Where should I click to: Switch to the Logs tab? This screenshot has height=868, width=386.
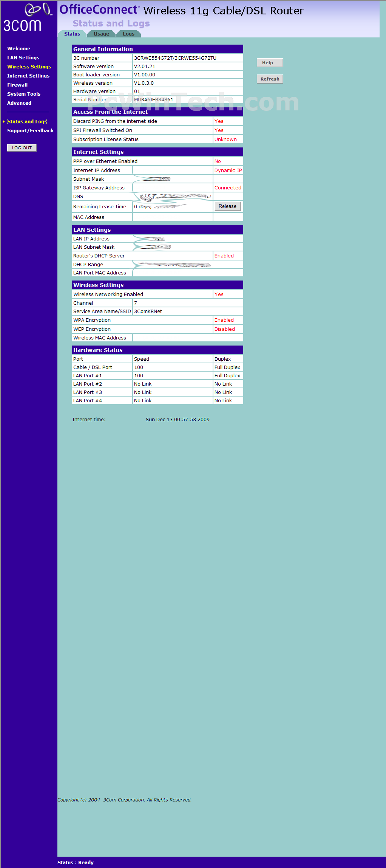128,34
